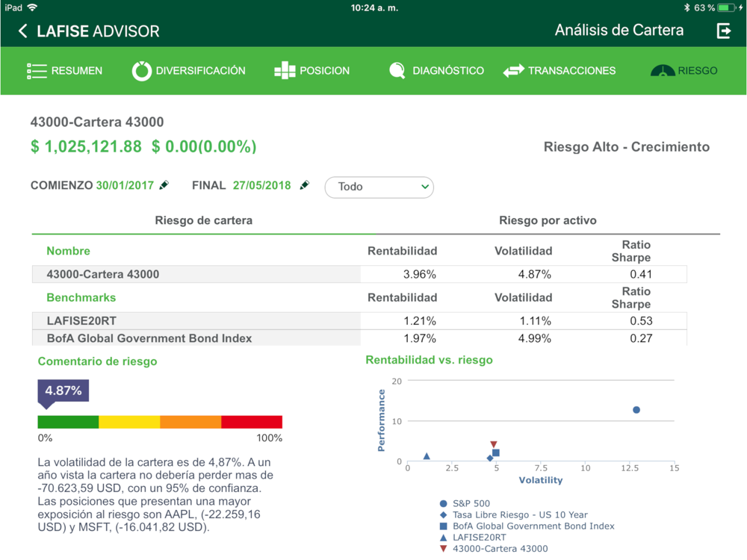The width and height of the screenshot is (747, 560).
Task: Tap the Benchmarks section header
Action: tap(81, 298)
